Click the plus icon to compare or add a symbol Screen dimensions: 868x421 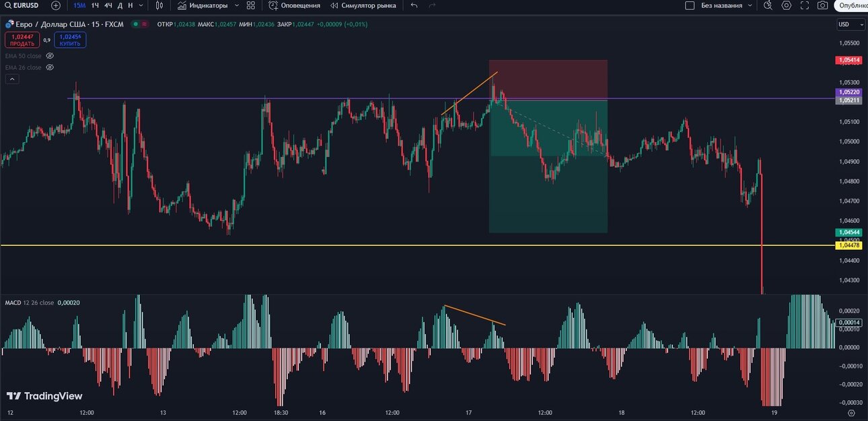click(x=56, y=5)
